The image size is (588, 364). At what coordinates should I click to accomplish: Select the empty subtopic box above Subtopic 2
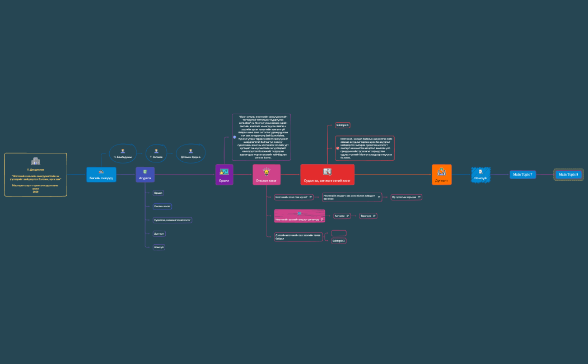(x=339, y=232)
